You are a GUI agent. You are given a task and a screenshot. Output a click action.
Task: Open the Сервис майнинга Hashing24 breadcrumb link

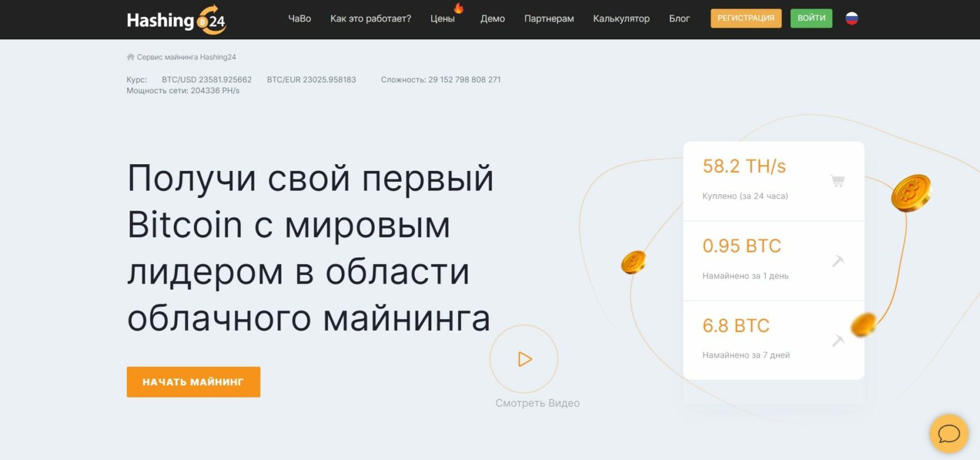pyautogui.click(x=186, y=57)
